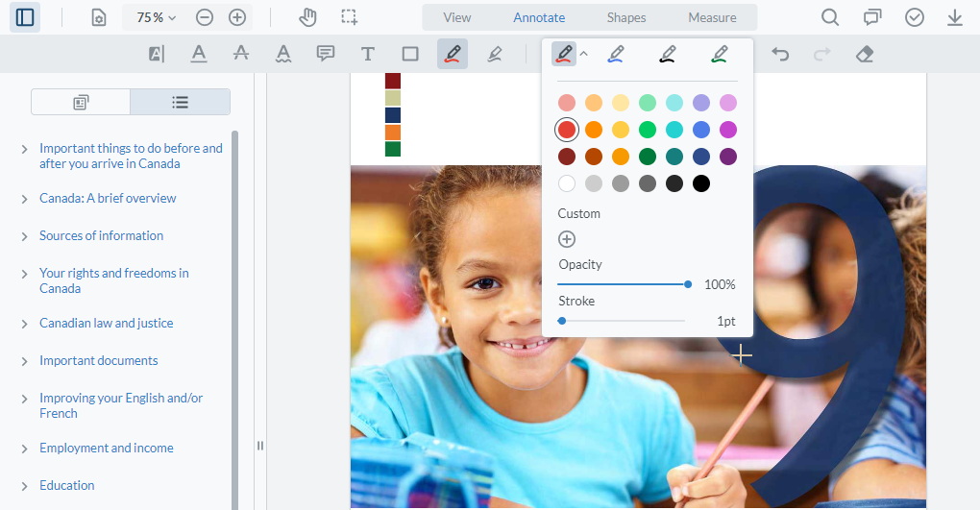980x510 pixels.
Task: Open 'Employment and income' bookmark
Action: tap(107, 449)
